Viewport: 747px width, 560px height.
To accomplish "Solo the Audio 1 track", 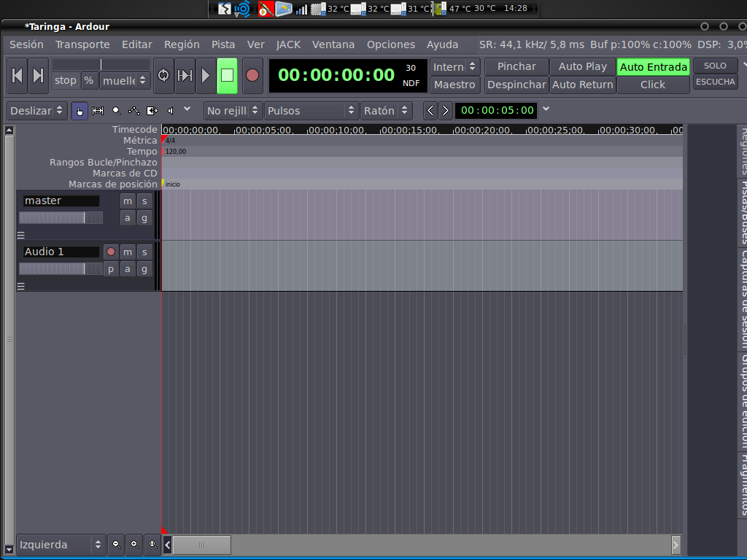I will [x=144, y=252].
